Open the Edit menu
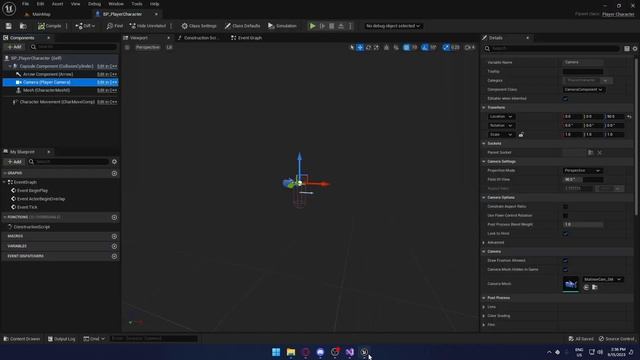The width and height of the screenshot is (640, 360). [x=40, y=4]
